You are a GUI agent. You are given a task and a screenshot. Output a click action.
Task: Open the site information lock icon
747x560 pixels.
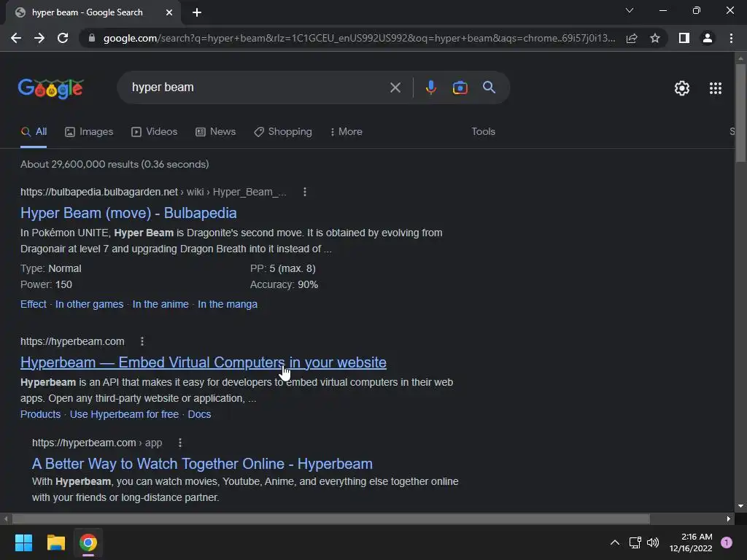pos(92,38)
